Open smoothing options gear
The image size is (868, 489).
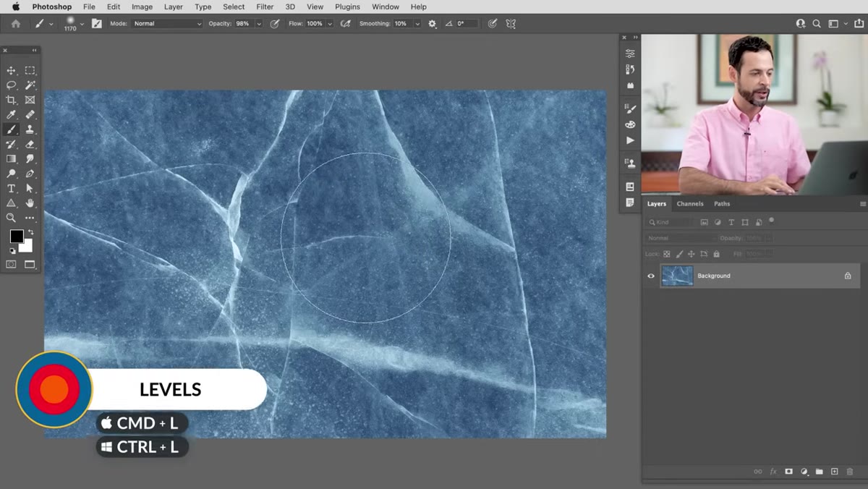[433, 24]
